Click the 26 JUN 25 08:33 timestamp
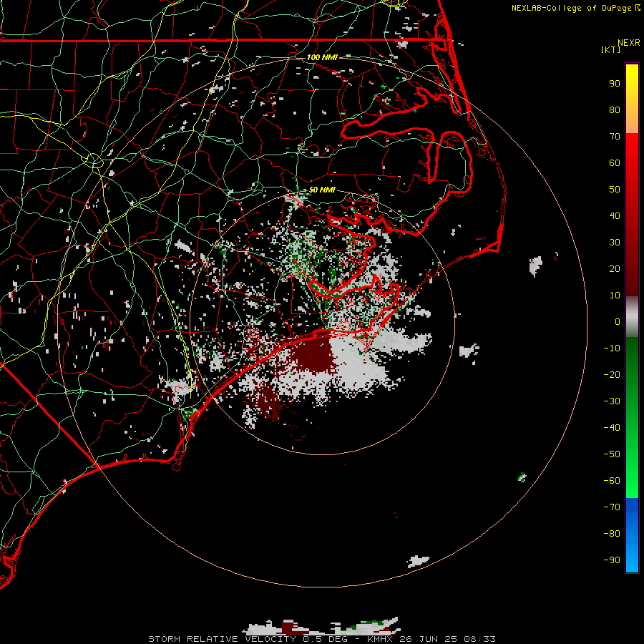This screenshot has width=644, height=644. [447, 639]
